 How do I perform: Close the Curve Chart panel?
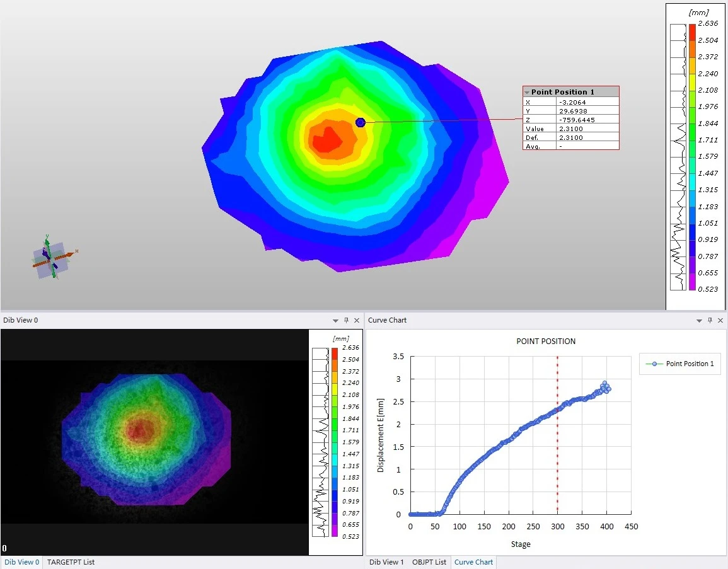pyautogui.click(x=720, y=320)
